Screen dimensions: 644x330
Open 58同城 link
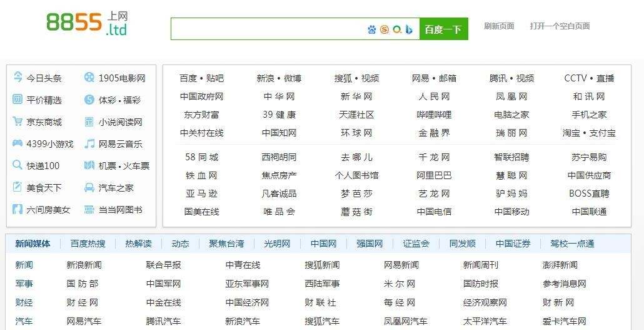(202, 157)
